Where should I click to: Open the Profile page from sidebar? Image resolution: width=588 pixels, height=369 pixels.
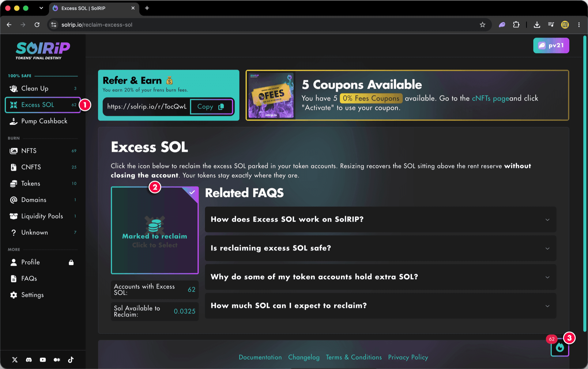(x=43, y=262)
